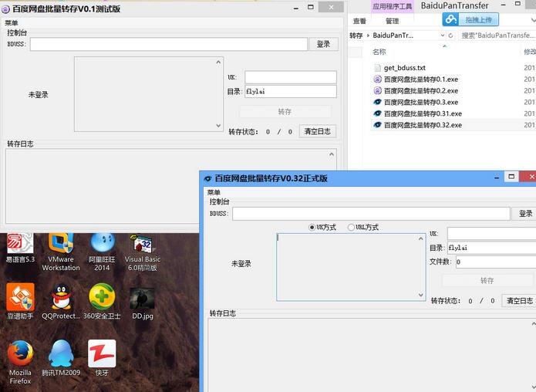The image size is (536, 392).
Task: Click 目录 field in V0.1 window
Action: [x=291, y=91]
